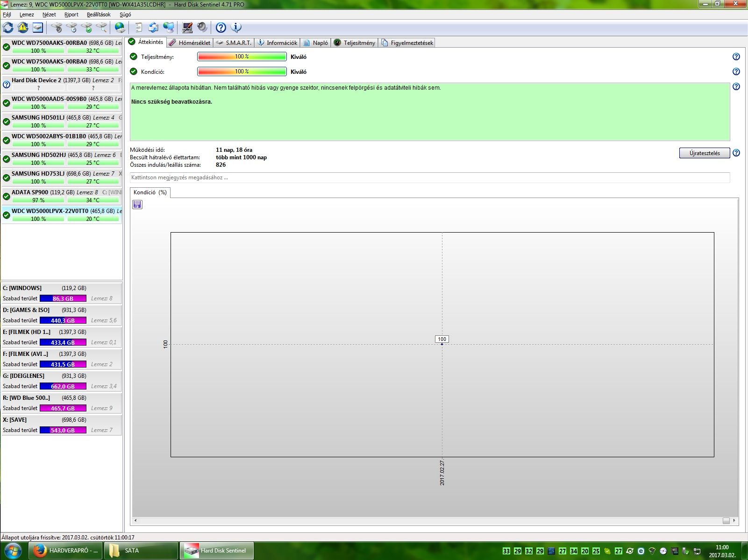Open the report document toolbar icon

click(x=139, y=28)
